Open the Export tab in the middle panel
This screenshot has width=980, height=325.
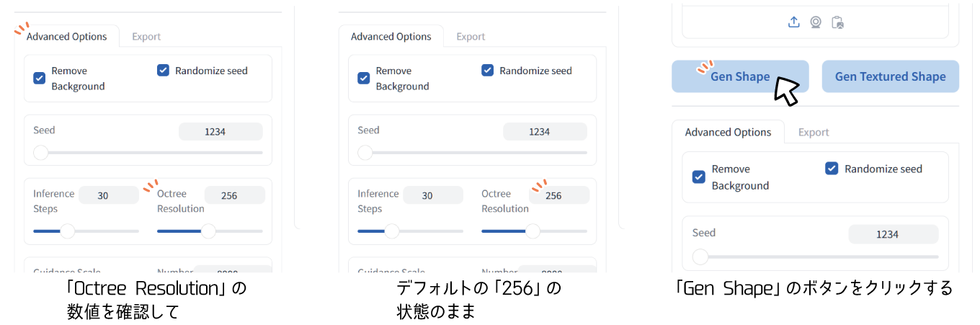click(x=471, y=37)
